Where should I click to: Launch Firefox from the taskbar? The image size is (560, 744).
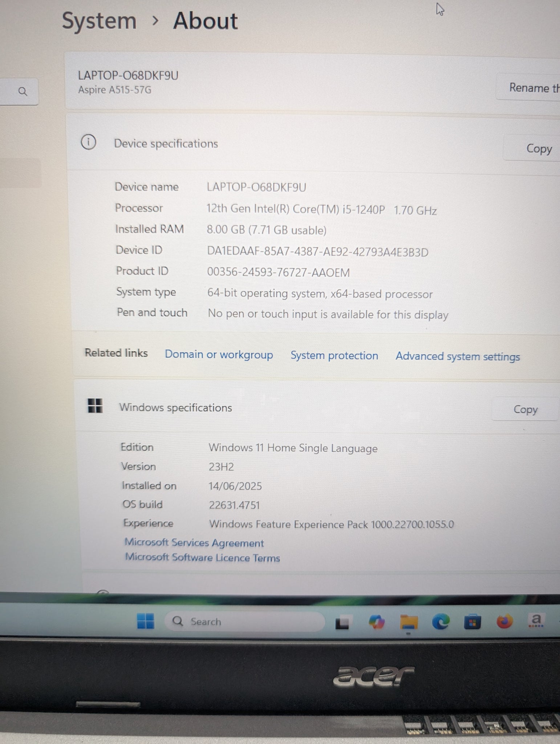504,622
